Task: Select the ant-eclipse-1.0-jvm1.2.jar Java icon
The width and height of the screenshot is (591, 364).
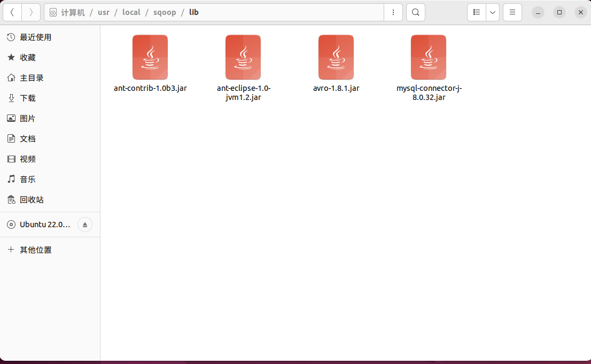Action: click(243, 57)
